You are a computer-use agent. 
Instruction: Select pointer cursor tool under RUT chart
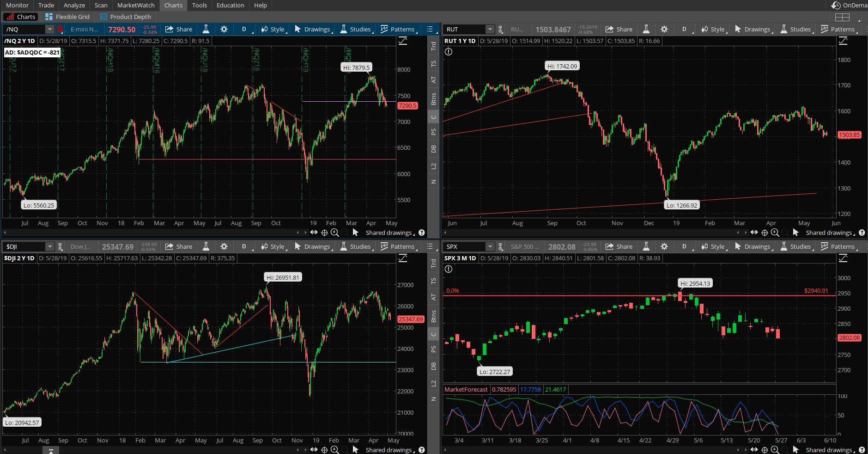tap(795, 232)
